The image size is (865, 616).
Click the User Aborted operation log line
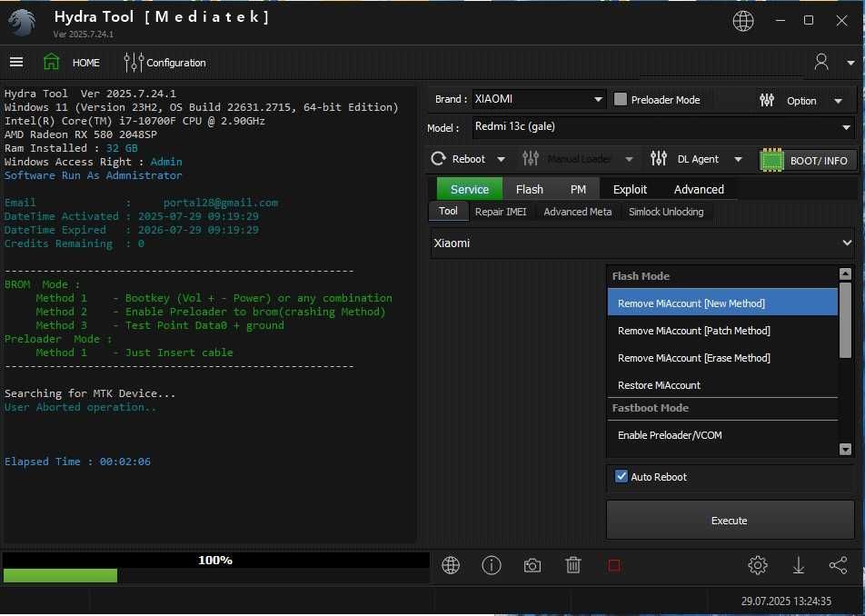pyautogui.click(x=80, y=407)
